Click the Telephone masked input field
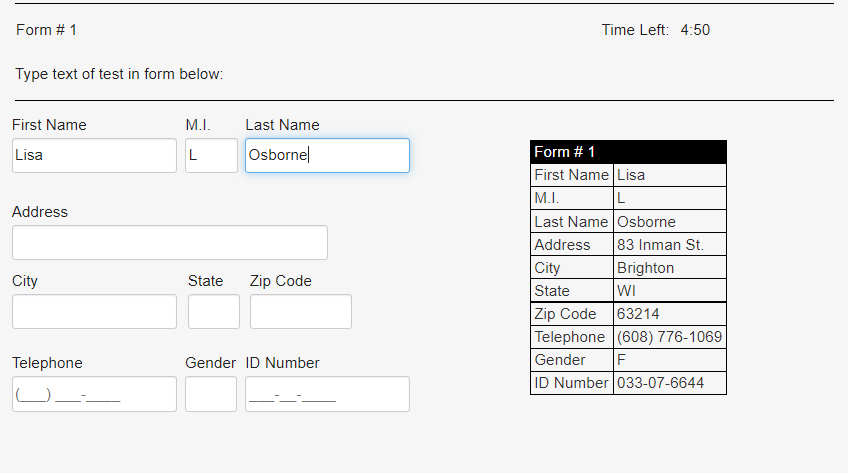 pos(94,394)
